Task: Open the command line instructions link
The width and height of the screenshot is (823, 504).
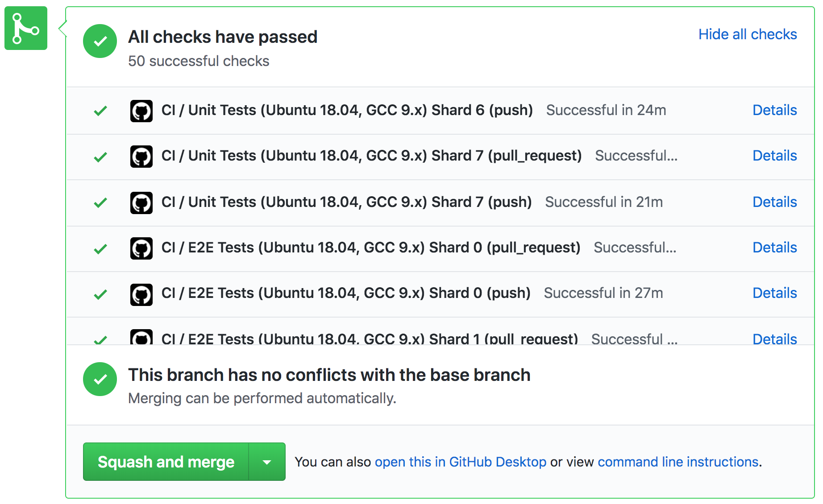Action: click(678, 462)
